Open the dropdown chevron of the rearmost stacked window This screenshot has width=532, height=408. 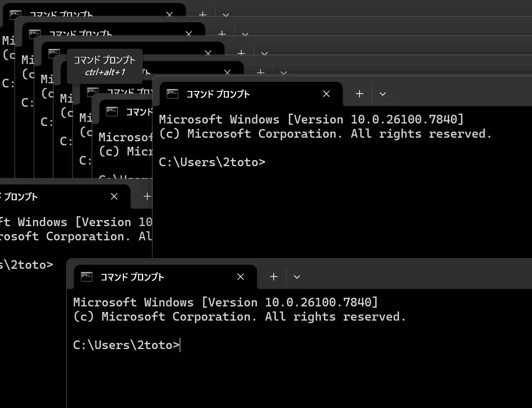226,15
